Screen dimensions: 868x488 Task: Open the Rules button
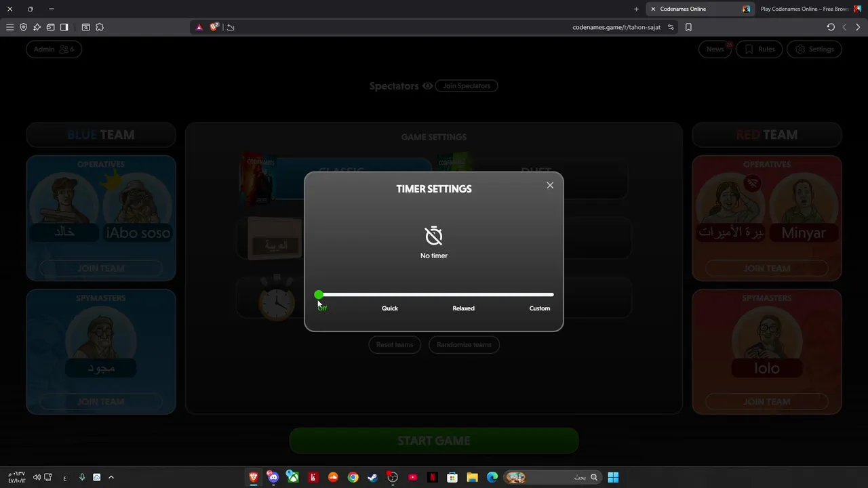[759, 49]
